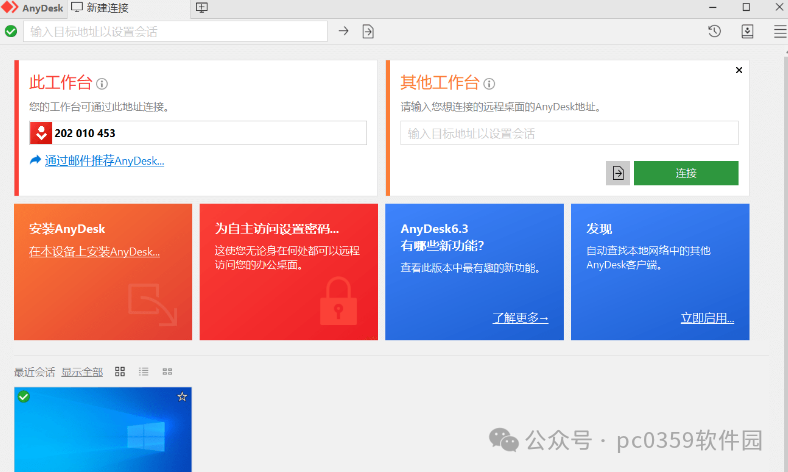Click the file transfer icon in the top toolbar
788x472 pixels.
pyautogui.click(x=368, y=31)
